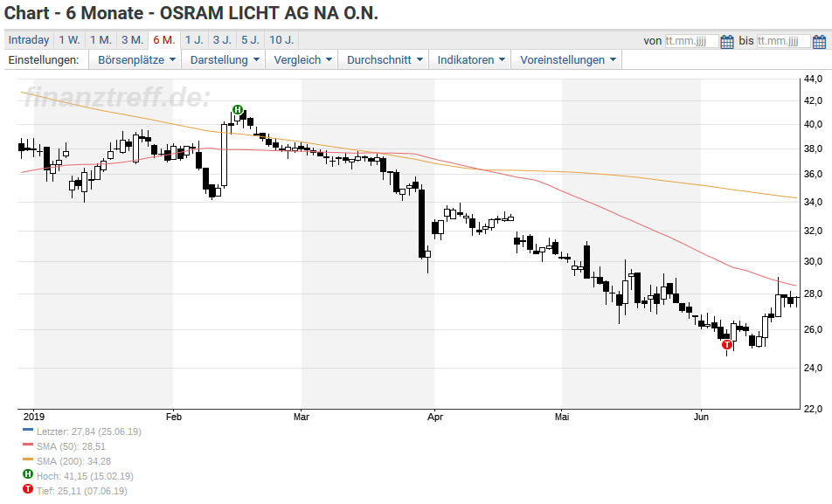Click the orange SMA (200) legend swatch
The image size is (832, 504).
(x=28, y=459)
